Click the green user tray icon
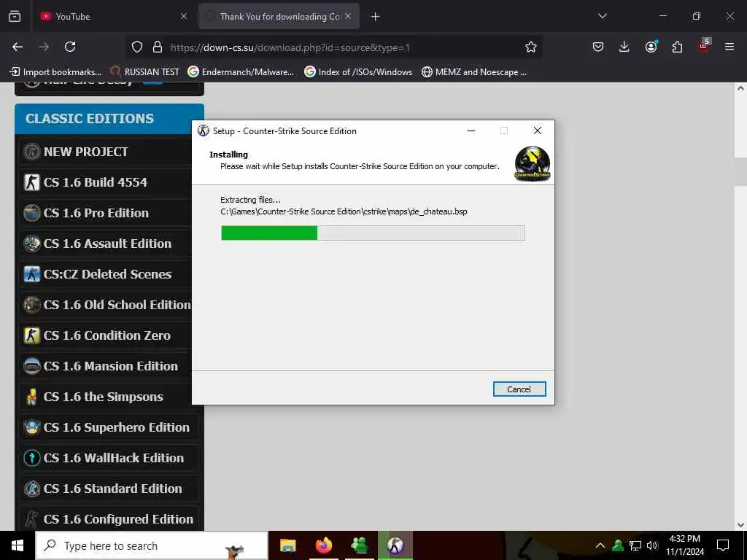Screen dimensions: 747x560 (618, 545)
